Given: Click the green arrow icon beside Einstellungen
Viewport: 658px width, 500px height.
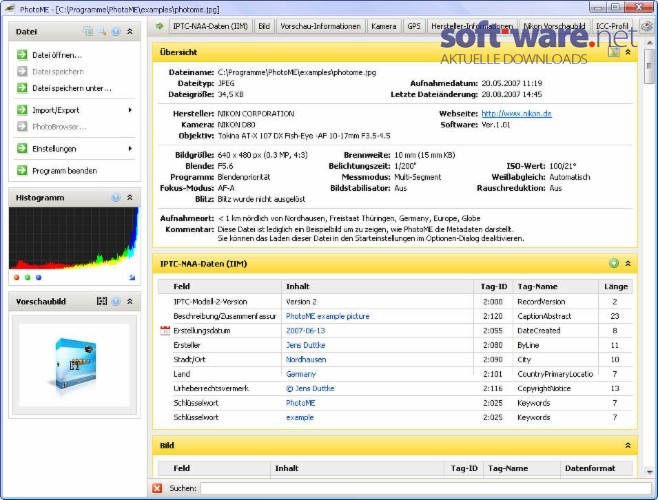Looking at the screenshot, I should (22, 149).
